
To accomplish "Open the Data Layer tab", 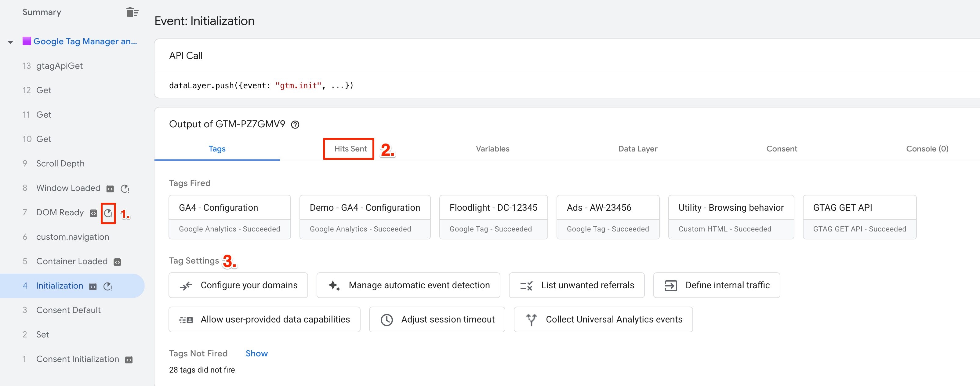I will click(x=637, y=148).
